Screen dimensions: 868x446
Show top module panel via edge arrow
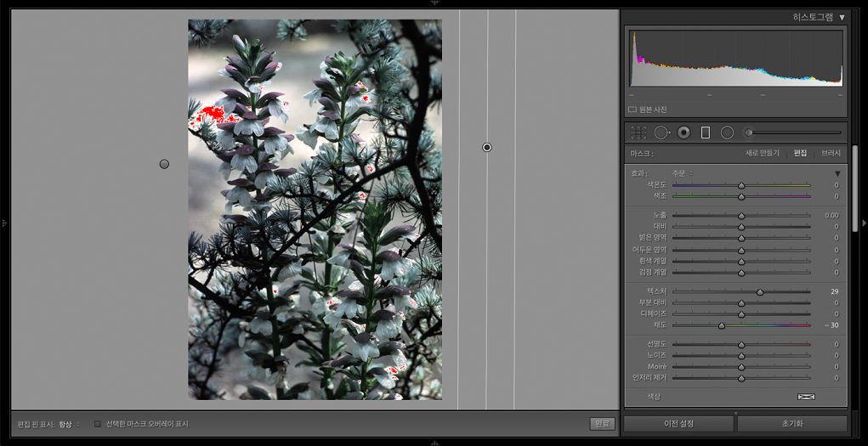tap(434, 3)
